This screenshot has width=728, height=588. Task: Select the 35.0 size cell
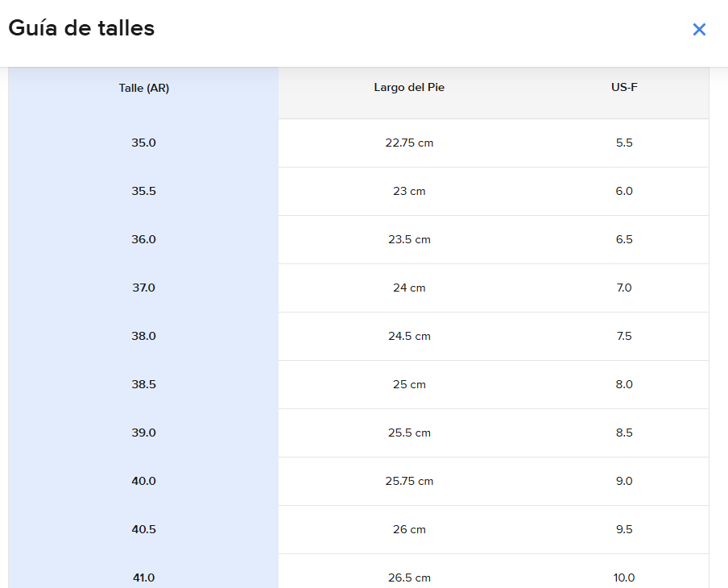(143, 143)
